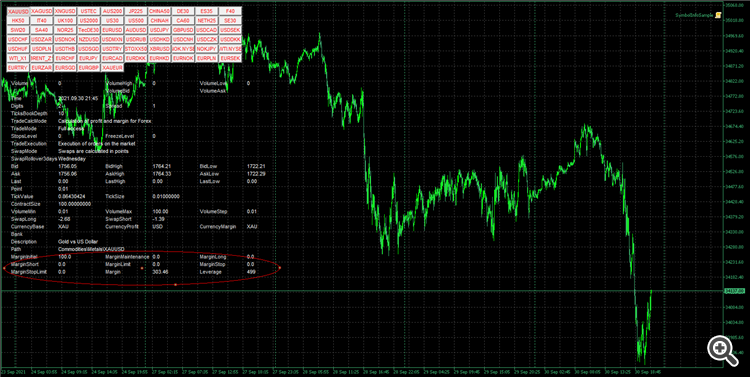
Task: Select the XAUUSD symbol button
Action: [18, 11]
